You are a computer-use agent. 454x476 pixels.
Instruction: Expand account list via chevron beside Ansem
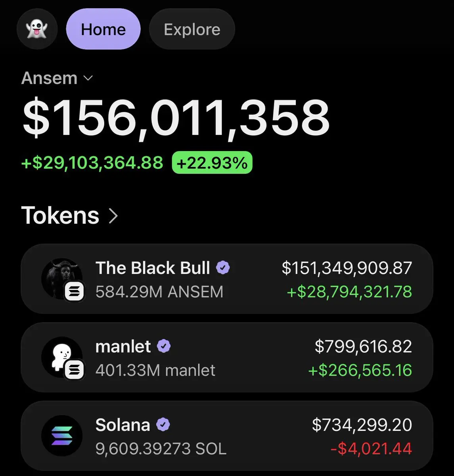88,78
